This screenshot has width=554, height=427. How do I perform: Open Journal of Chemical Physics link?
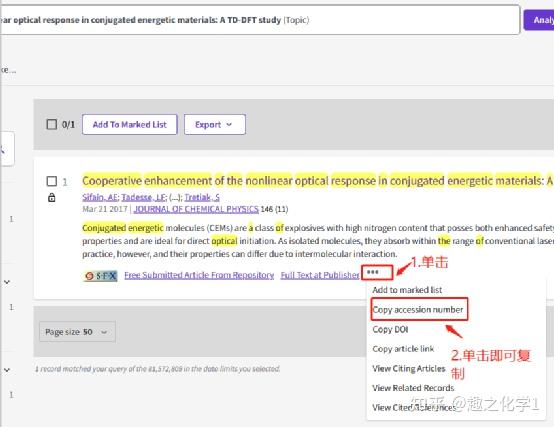196,209
